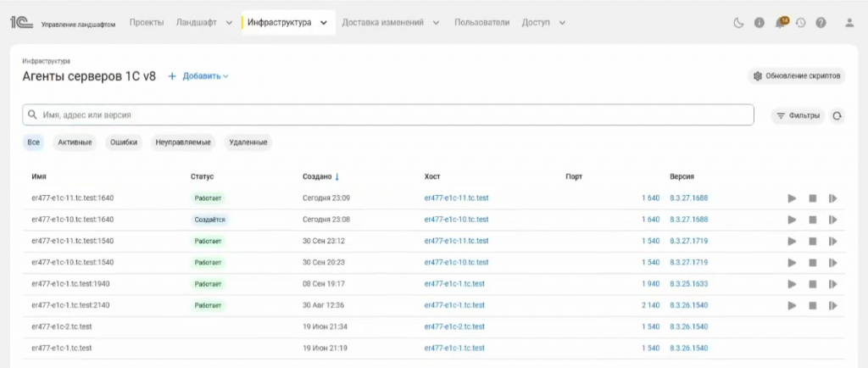This screenshot has height=368, width=868.
Task: Restart the er477-e1c-1.tc.test:2140 agent with restart icon
Action: point(833,305)
